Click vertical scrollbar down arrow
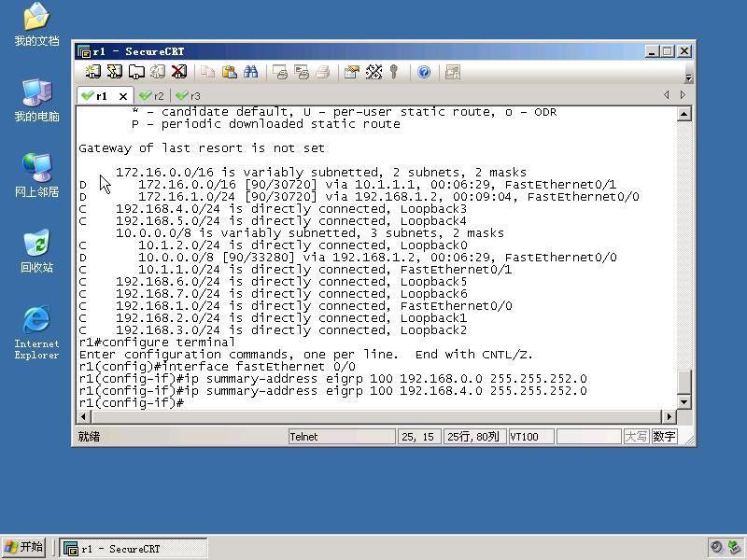 coord(684,402)
